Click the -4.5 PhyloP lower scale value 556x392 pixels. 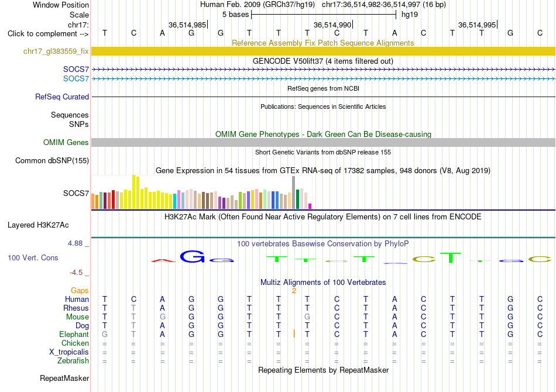76,273
